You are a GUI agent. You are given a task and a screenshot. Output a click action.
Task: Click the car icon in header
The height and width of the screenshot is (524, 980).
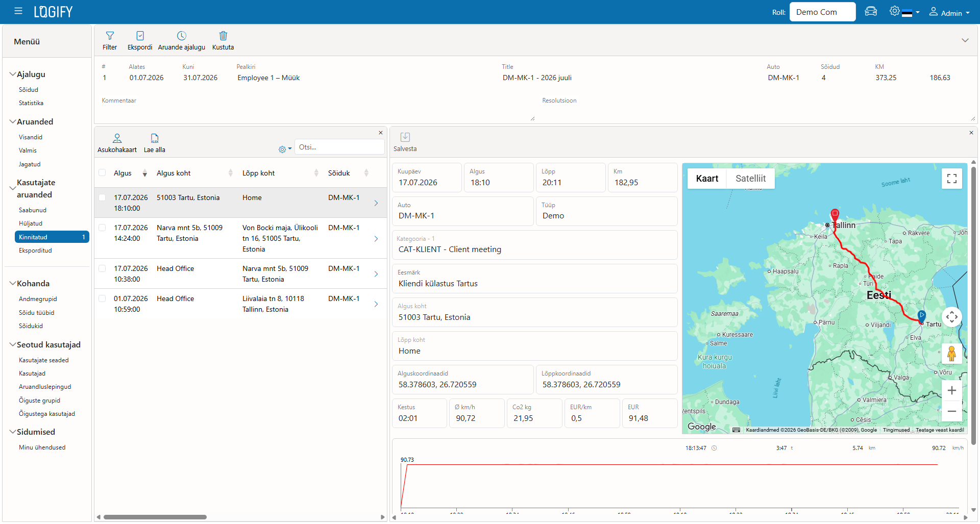[871, 11]
